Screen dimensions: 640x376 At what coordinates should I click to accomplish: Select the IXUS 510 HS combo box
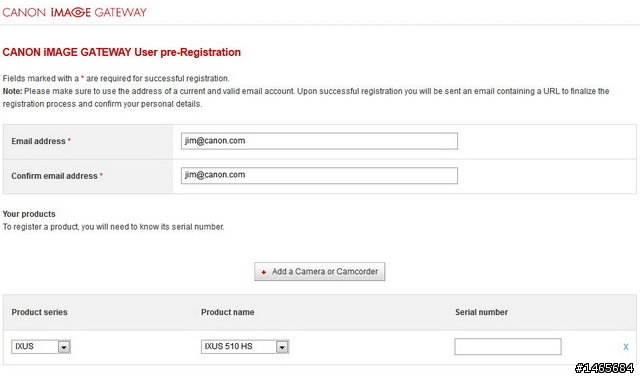tap(245, 347)
